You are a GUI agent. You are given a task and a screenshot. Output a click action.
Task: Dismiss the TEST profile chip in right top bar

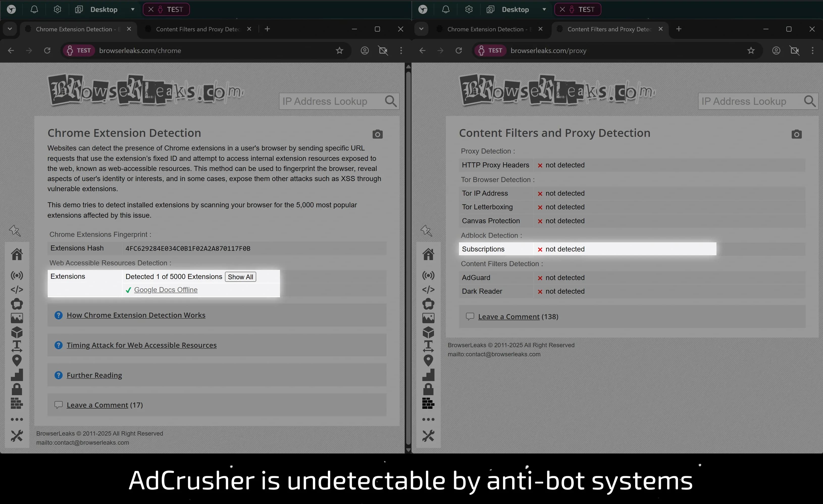point(562,9)
